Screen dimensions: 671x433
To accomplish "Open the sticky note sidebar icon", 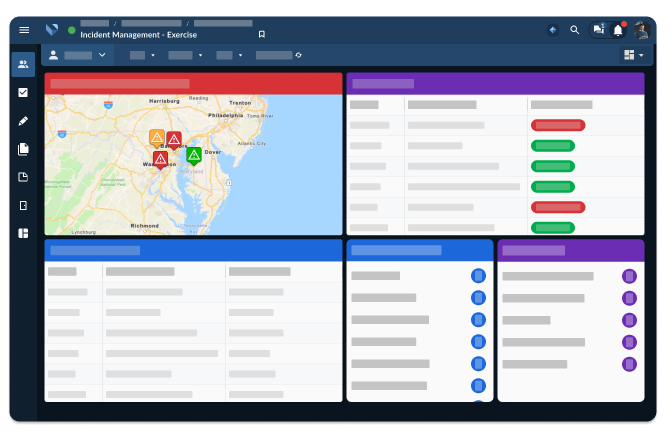I will 23,177.
